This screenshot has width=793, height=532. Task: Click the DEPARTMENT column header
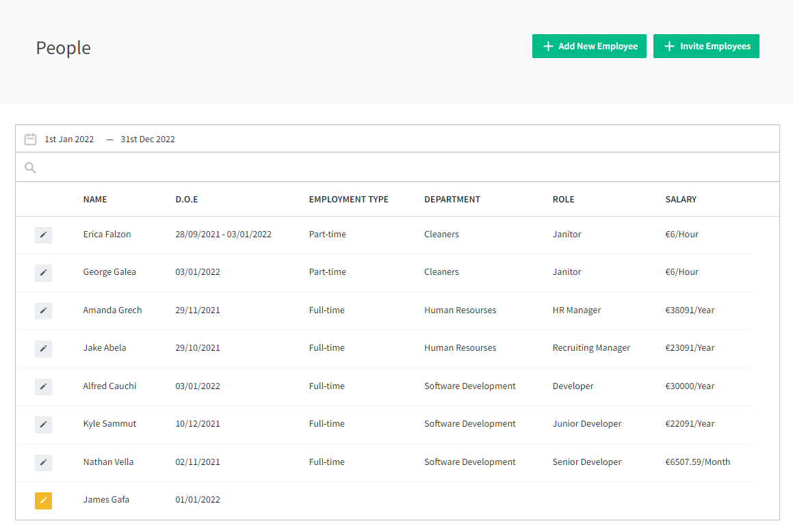tap(452, 200)
